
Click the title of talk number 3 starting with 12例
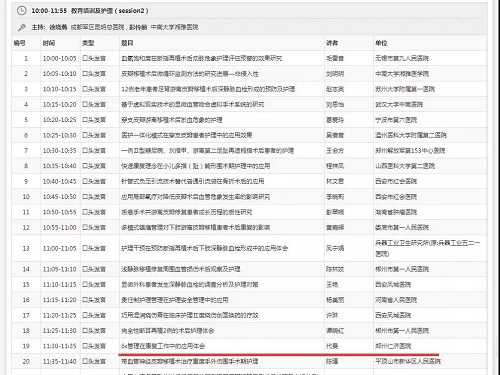point(208,89)
